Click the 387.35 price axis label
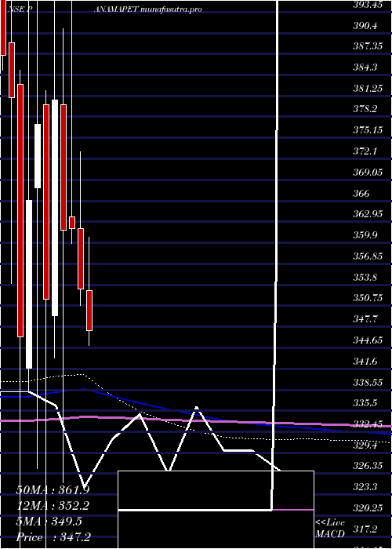This screenshot has width=392, height=549. [x=369, y=46]
